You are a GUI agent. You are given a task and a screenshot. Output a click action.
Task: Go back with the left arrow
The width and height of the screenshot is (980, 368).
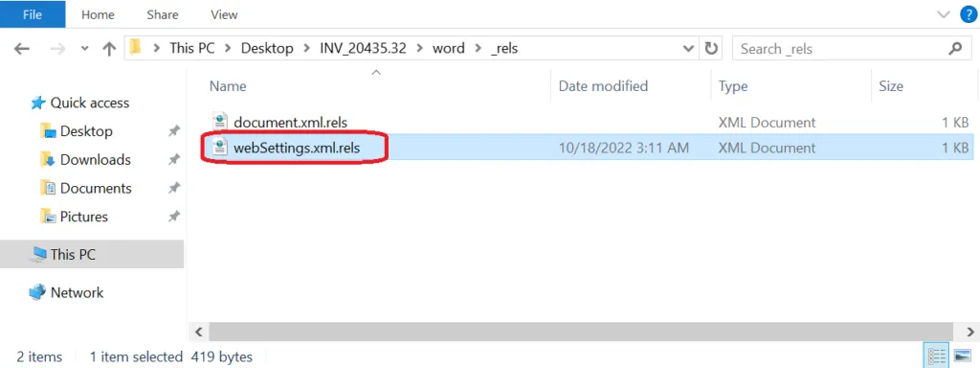pyautogui.click(x=21, y=49)
